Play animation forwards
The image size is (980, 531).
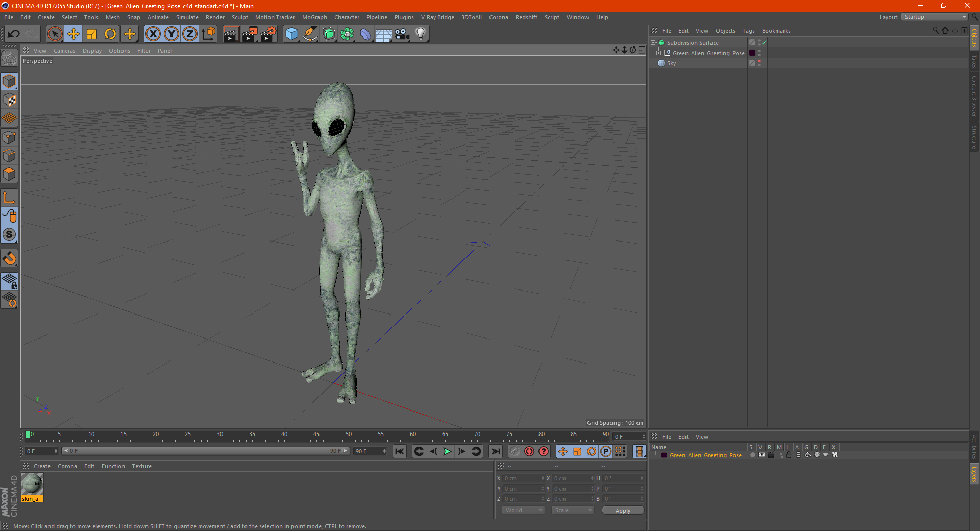447,451
